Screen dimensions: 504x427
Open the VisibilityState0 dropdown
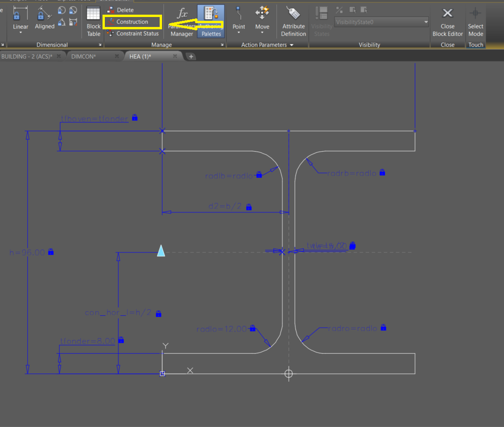pyautogui.click(x=424, y=22)
